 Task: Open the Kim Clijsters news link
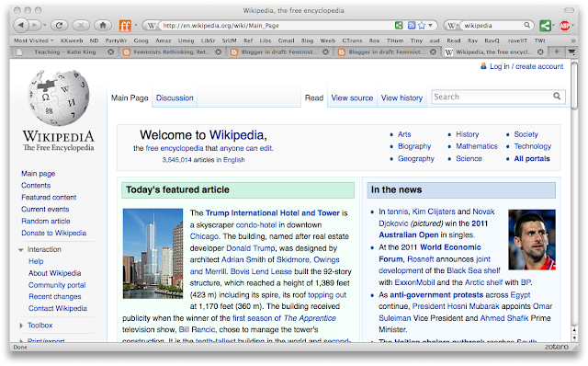click(x=434, y=212)
